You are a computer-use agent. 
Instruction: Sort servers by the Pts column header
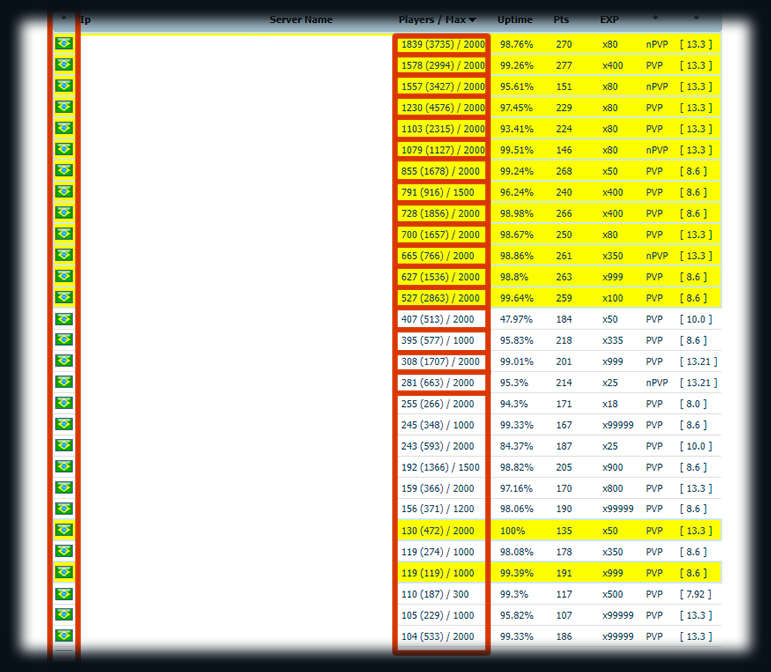tap(562, 20)
